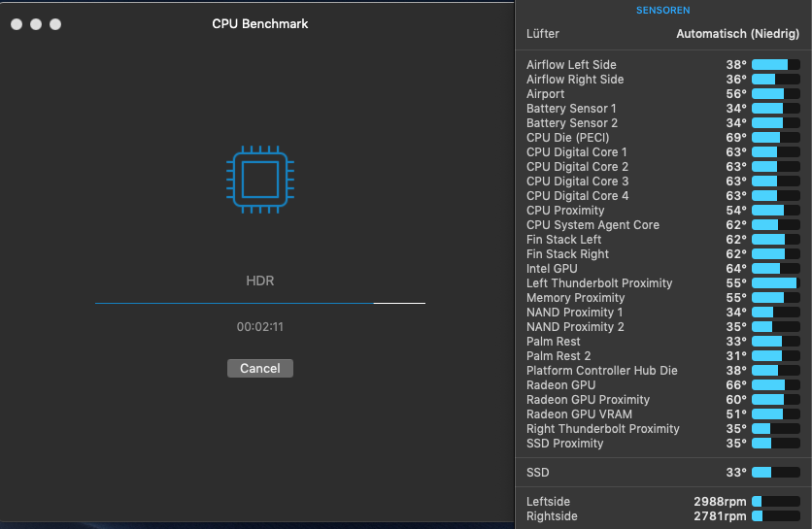Click the Rightside fan speed bar

(774, 516)
